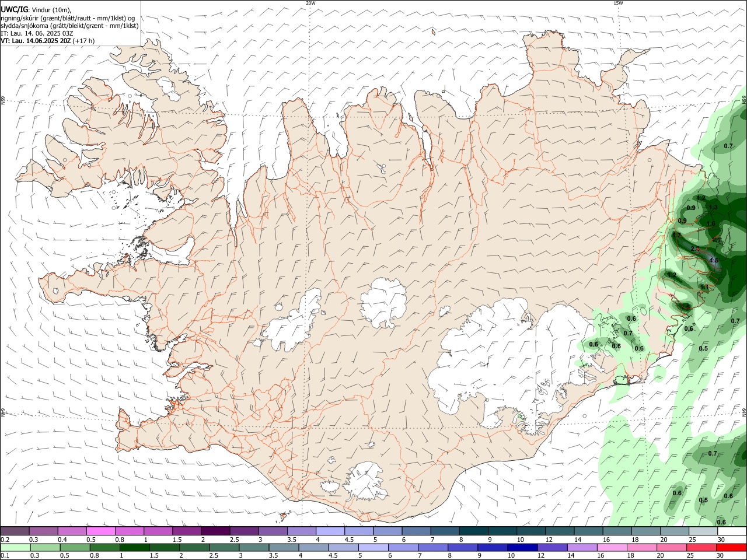Select the 'IT: Lau. 14. 06. 2025 03Z' line
Viewport: 747px width, 560px height.
coord(37,33)
